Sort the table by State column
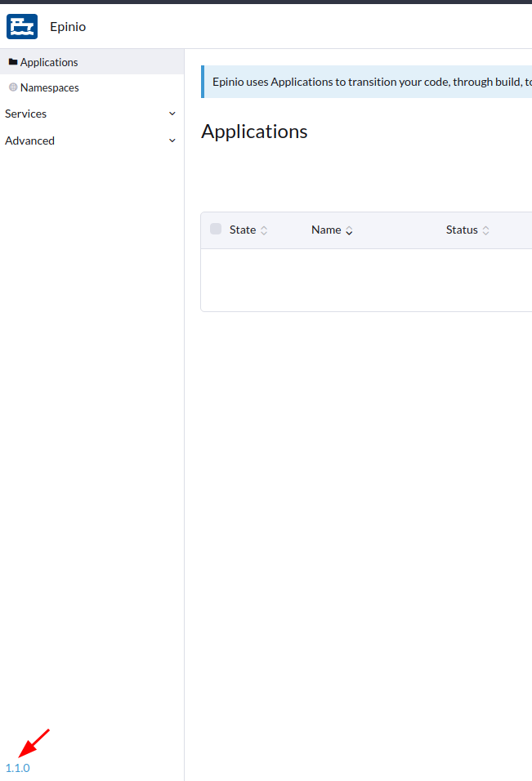This screenshot has height=781, width=532. tap(244, 230)
